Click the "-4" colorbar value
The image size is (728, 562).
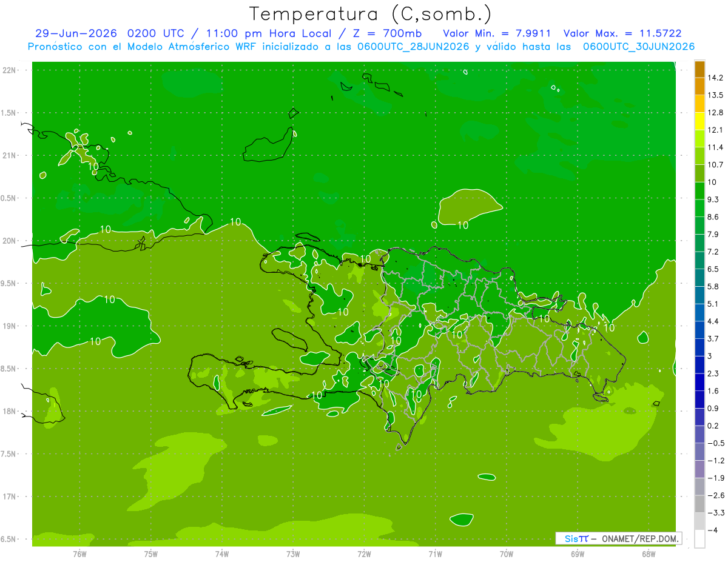click(x=713, y=530)
